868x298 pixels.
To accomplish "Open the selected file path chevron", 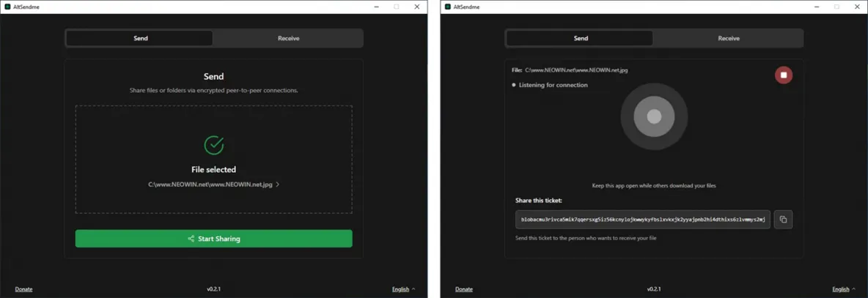I will pyautogui.click(x=277, y=185).
